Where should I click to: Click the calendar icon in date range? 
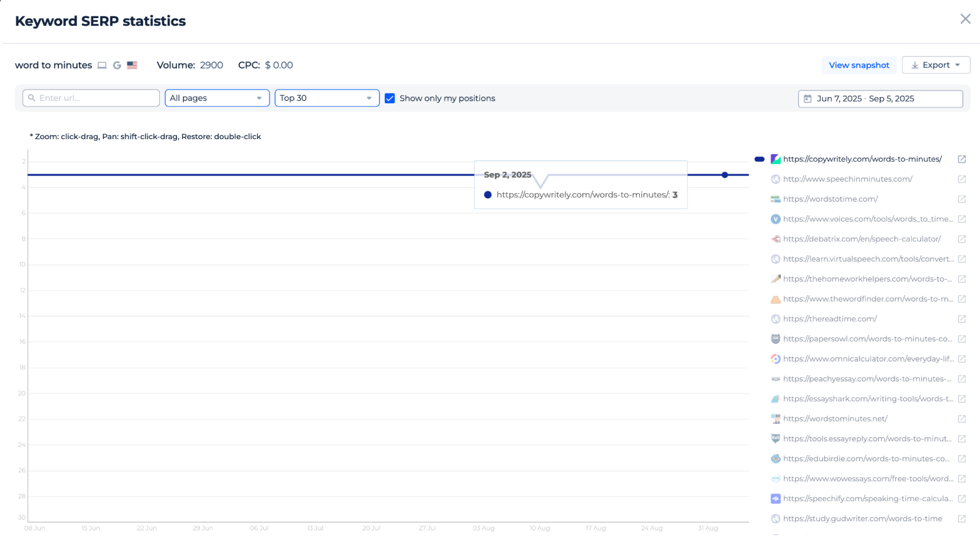[807, 98]
